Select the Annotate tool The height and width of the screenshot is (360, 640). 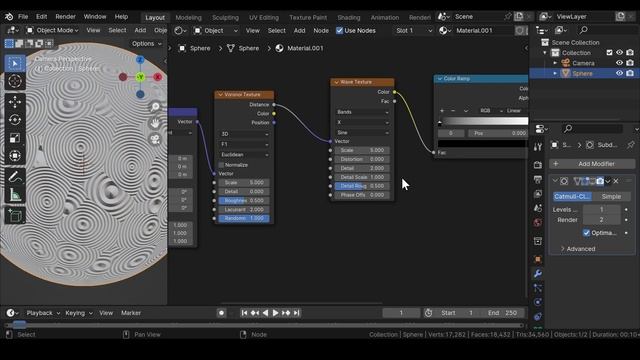pos(15,177)
